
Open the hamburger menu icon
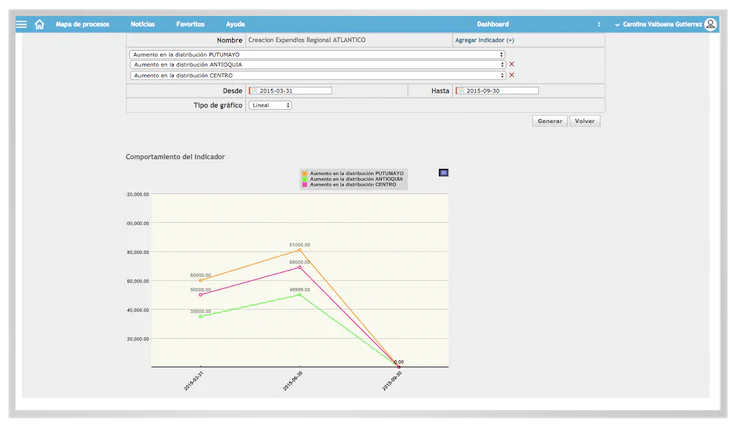(x=21, y=24)
